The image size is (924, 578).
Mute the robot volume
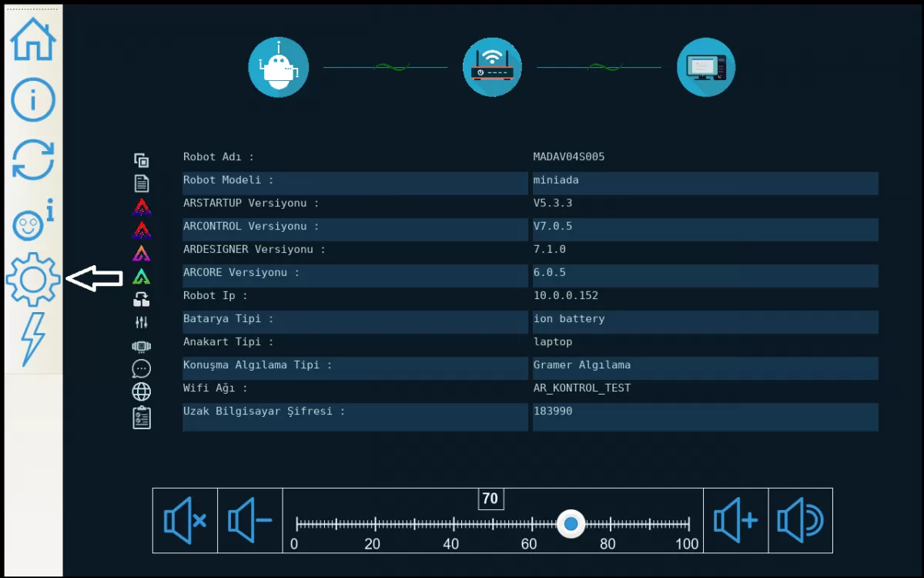pos(185,521)
